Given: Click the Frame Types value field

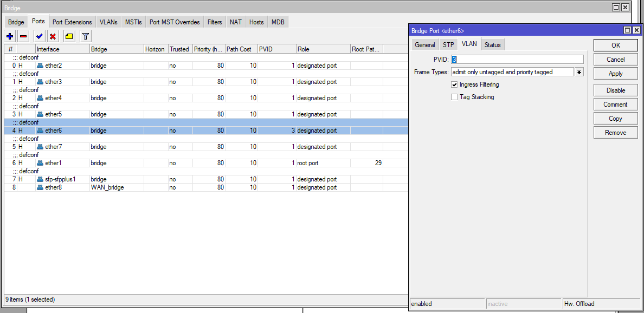Looking at the screenshot, I should click(x=512, y=72).
